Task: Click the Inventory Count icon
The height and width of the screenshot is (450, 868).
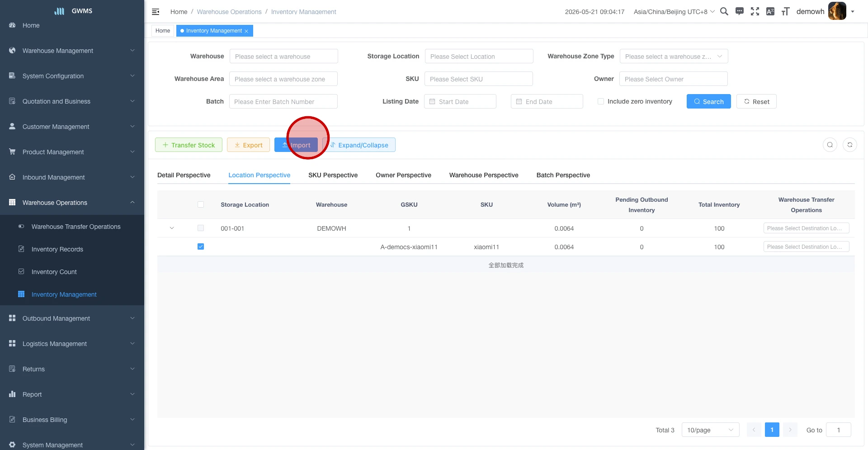Action: click(x=21, y=271)
